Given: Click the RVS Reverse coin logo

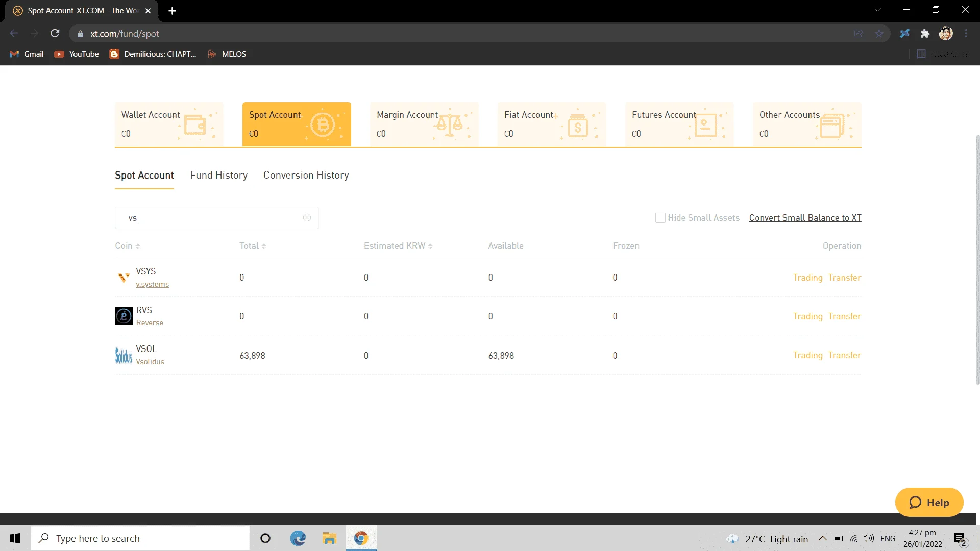Looking at the screenshot, I should click(x=124, y=316).
